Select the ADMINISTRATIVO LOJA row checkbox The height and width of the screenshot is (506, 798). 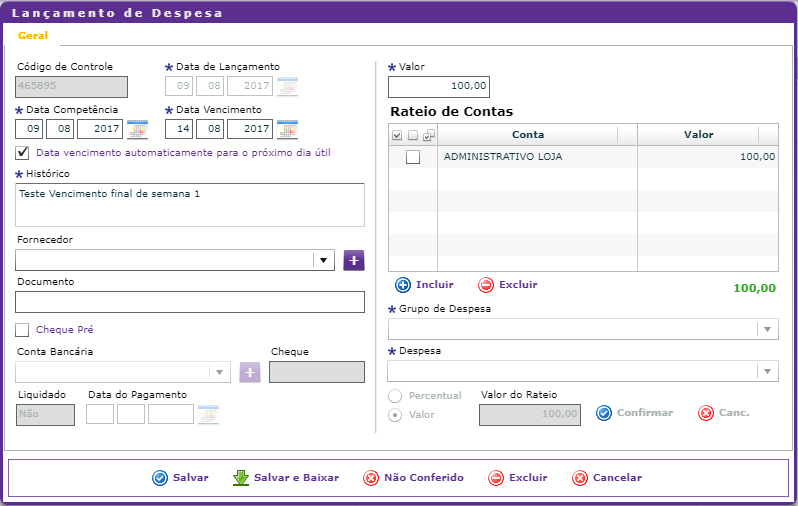[413, 157]
